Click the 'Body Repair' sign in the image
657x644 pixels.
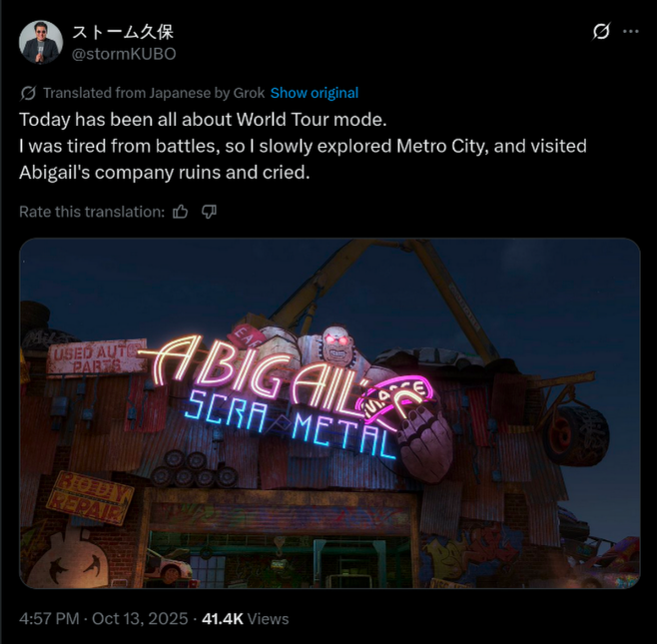point(90,497)
